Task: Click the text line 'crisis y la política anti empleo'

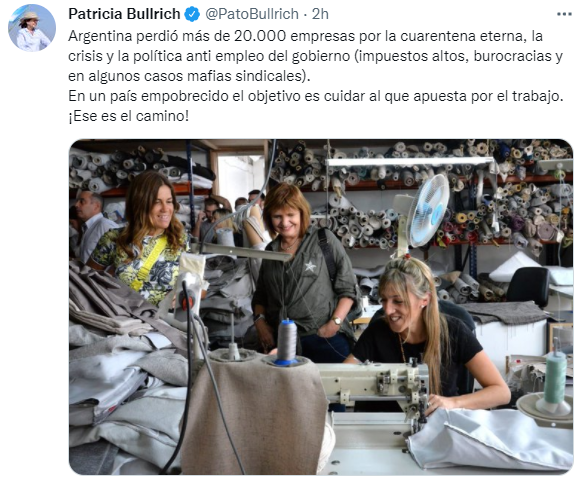Action: pos(315,56)
